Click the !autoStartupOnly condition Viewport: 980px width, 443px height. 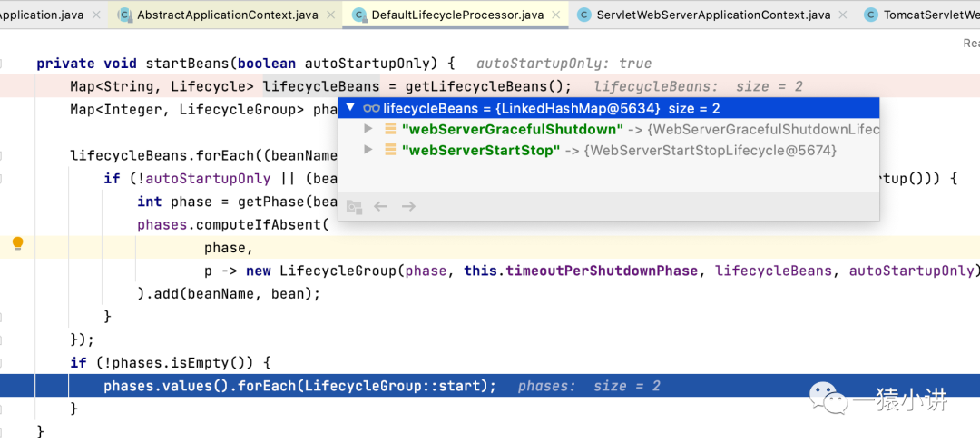pos(204,179)
